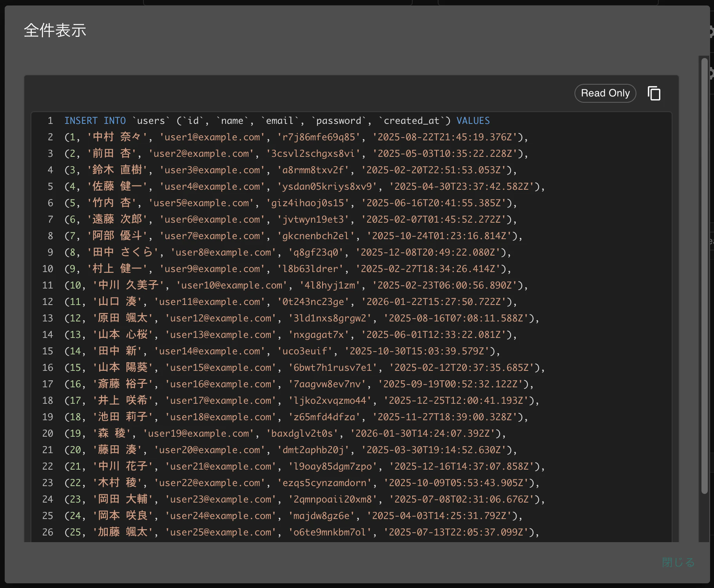714x588 pixels.
Task: Click password 'jvtwyn19et3' on line 7
Action: (x=313, y=220)
